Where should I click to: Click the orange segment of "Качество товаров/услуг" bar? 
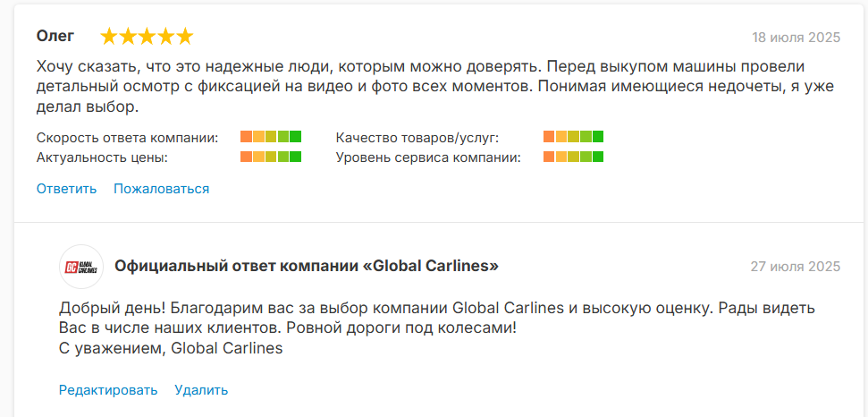point(549,137)
